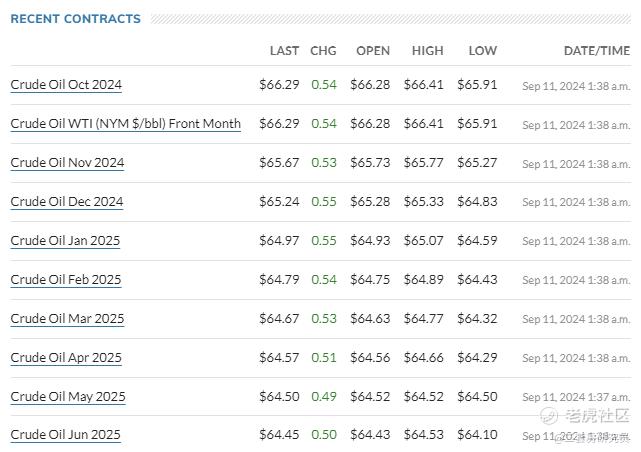Click the $65.67 last price for Nov 2024
The height and width of the screenshot is (452, 641).
[x=279, y=163]
